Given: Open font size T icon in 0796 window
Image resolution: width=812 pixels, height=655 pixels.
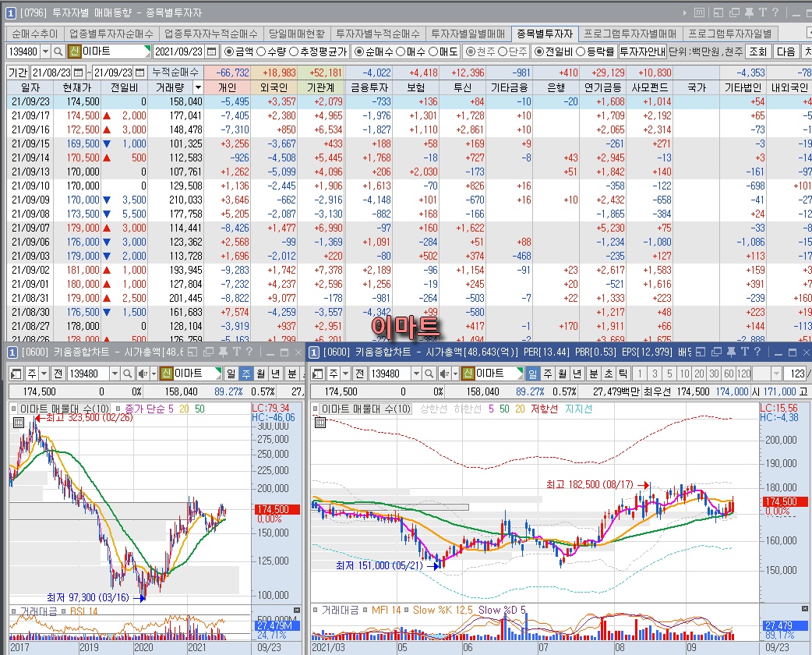Looking at the screenshot, I should tap(762, 12).
